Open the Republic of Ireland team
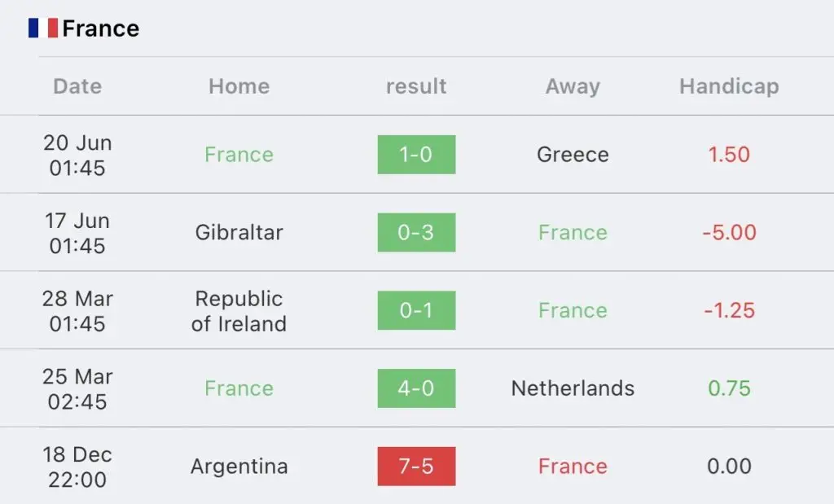Viewport: 834px width, 504px height. (x=239, y=311)
